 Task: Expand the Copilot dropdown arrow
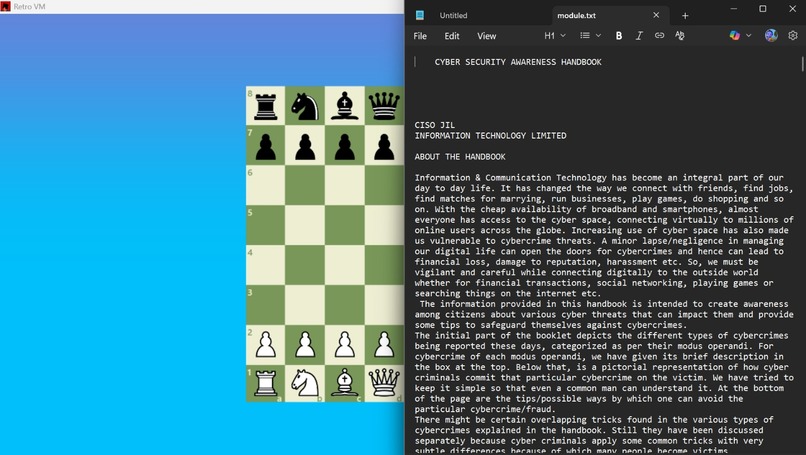pyautogui.click(x=748, y=35)
